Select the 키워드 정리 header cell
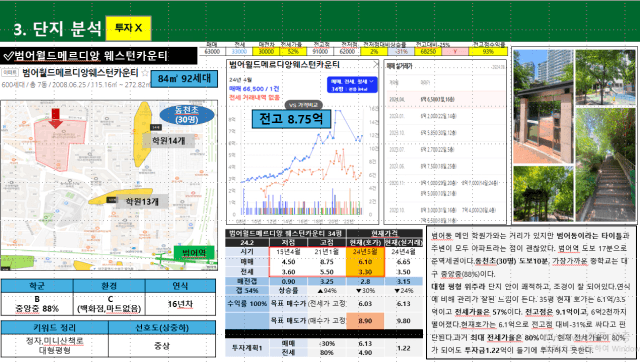Viewport: 640px width, 363px height. [x=55, y=328]
